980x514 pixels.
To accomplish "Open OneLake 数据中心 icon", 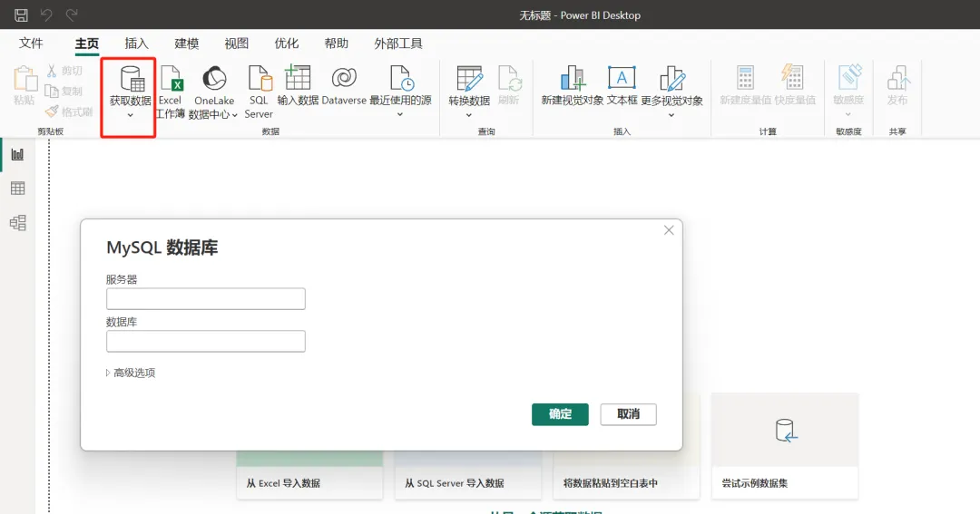I will click(214, 78).
